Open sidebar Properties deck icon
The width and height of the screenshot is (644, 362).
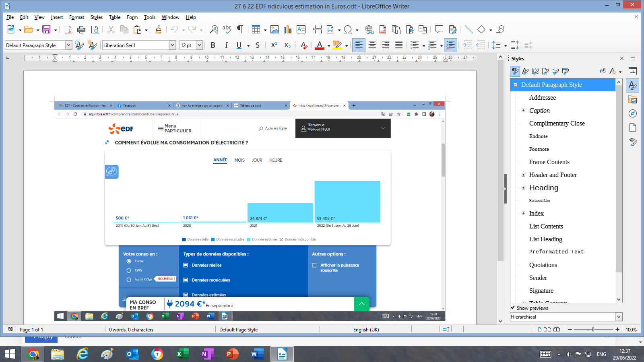click(633, 72)
